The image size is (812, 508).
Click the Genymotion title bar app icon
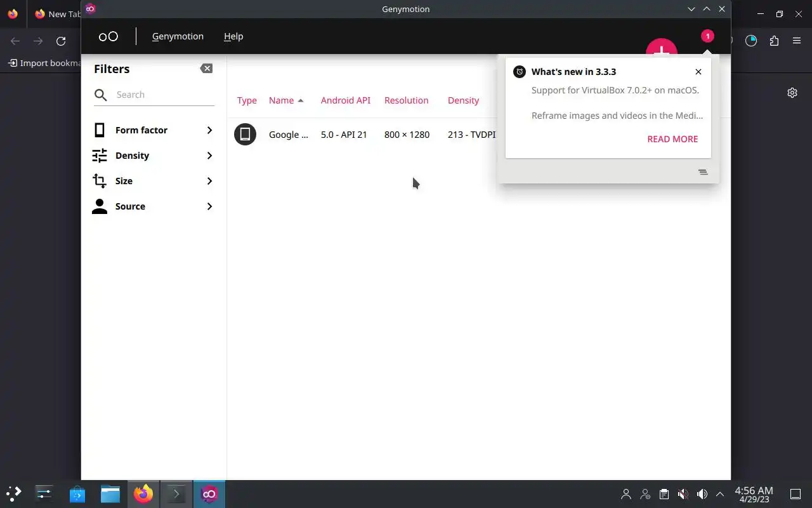90,8
